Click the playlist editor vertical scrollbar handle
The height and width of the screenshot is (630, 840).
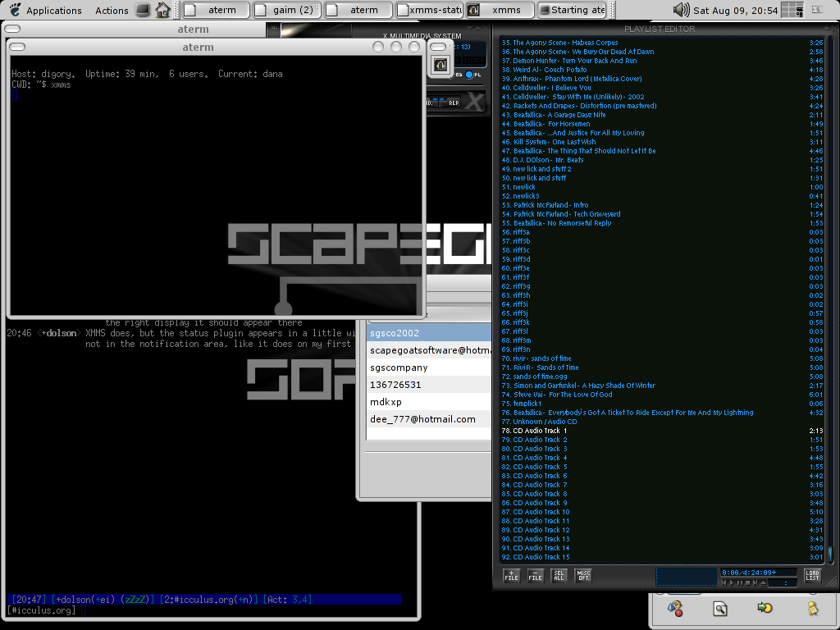[x=830, y=555]
